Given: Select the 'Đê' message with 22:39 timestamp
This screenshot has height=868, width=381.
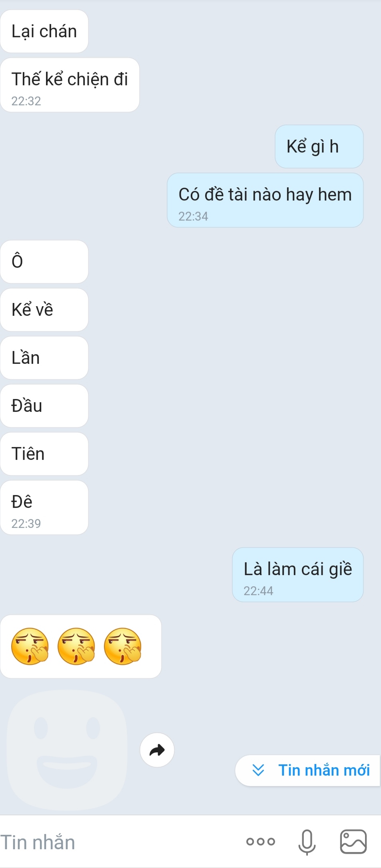Looking at the screenshot, I should (44, 507).
